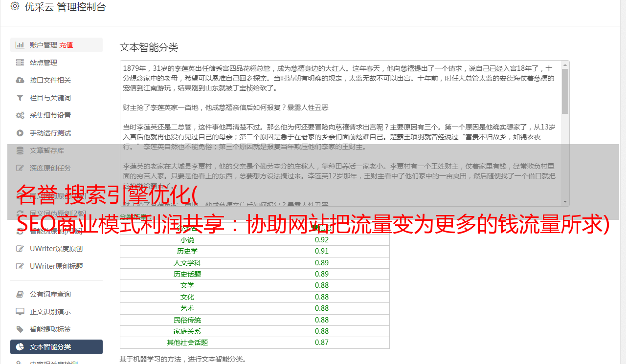This screenshot has width=626, height=364.
Task: Click the tag icon for 智能提取标签
Action: 20,329
